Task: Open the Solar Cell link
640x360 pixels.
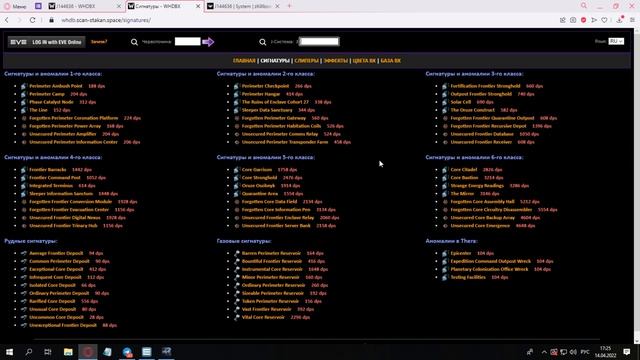Action: click(x=461, y=102)
